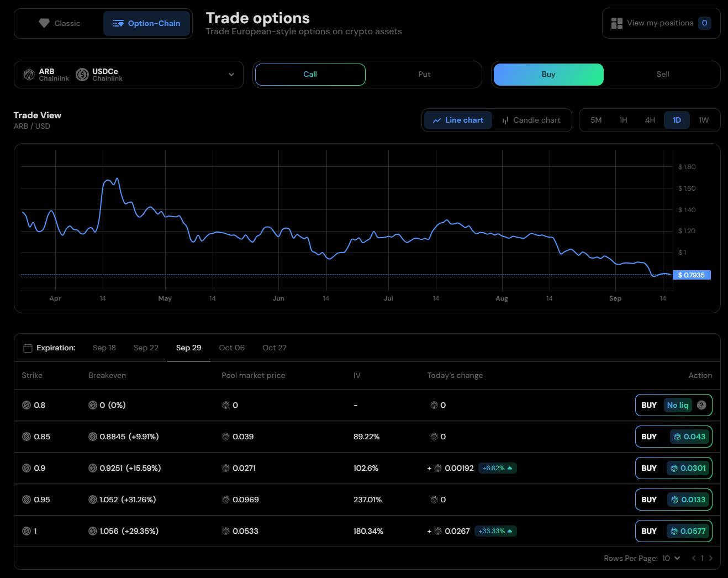
Task: Click the ARB icon beside price 0.0271
Action: (225, 468)
